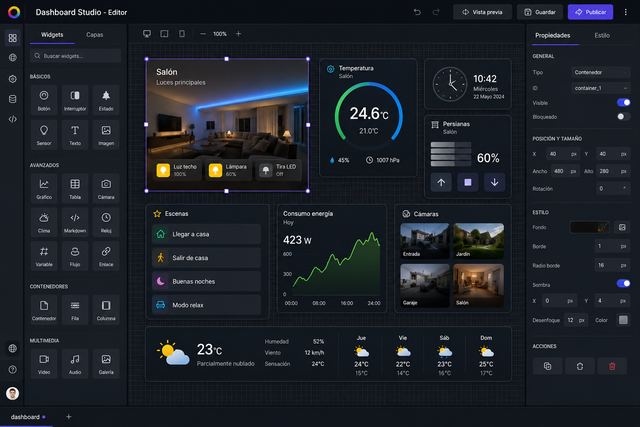Choose the Flujo widget
This screenshot has height=427, width=640.
pyautogui.click(x=75, y=256)
